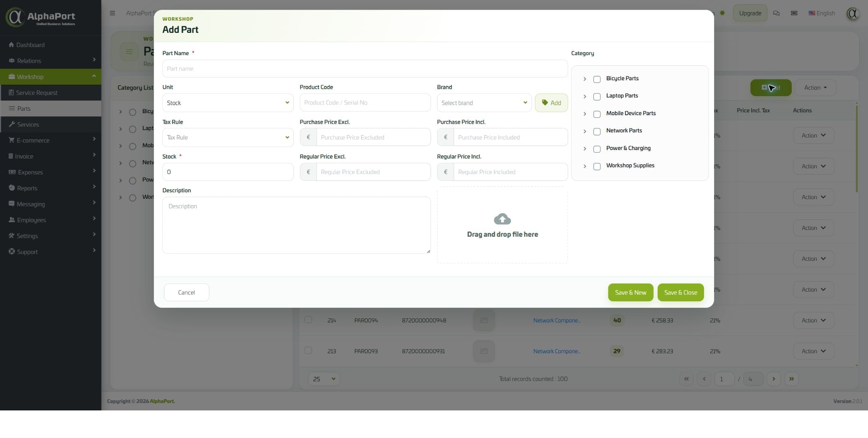Enable the Network Parts category checkbox

pos(597,131)
